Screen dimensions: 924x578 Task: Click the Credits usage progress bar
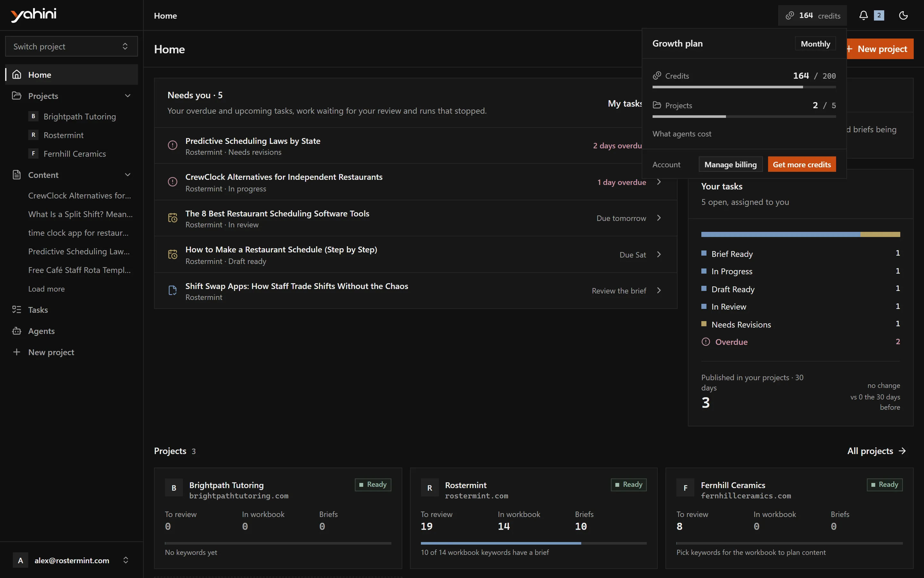(x=744, y=87)
